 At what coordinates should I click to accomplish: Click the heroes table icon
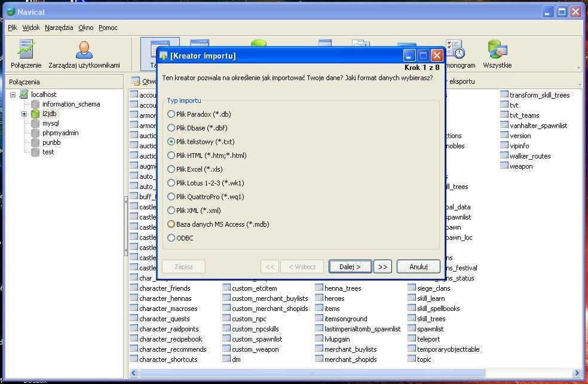pos(318,298)
